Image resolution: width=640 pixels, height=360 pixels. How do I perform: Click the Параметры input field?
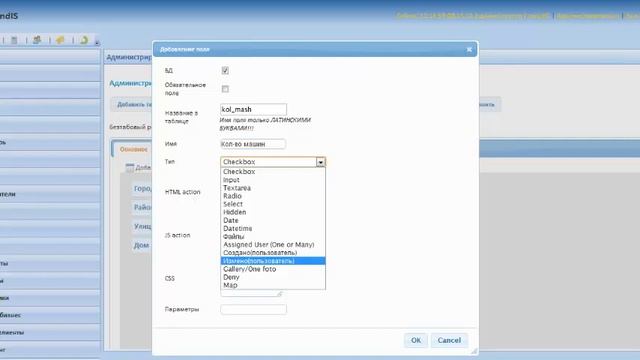click(253, 309)
